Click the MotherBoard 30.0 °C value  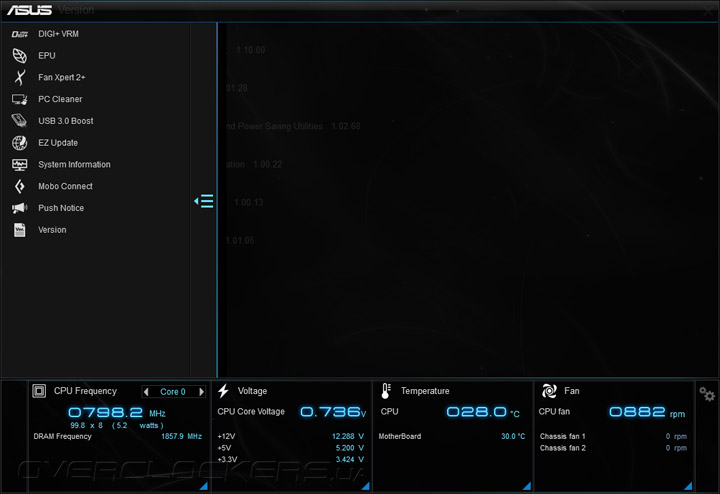click(x=513, y=436)
